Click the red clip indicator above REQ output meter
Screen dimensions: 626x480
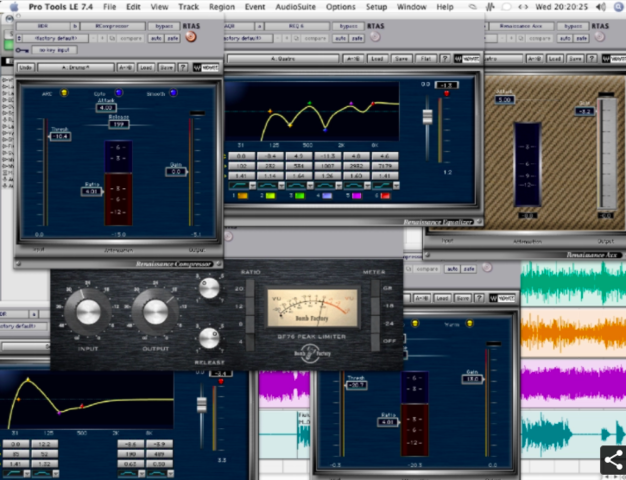pos(446,93)
